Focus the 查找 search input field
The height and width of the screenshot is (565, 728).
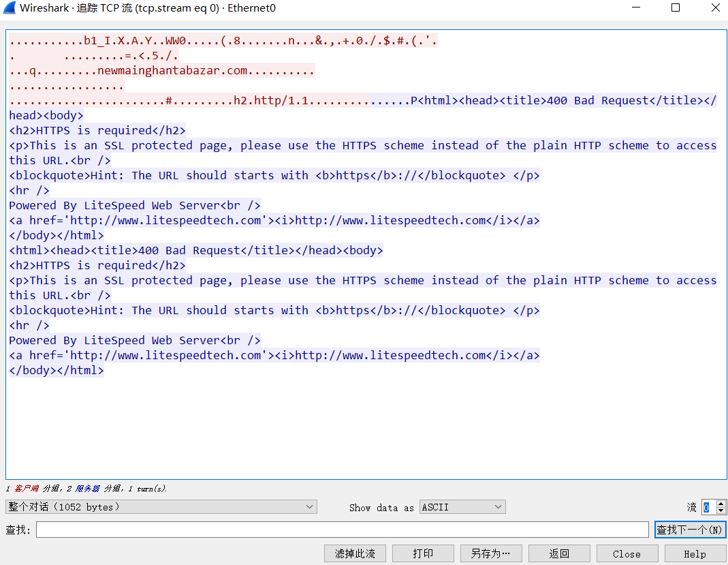(x=342, y=530)
